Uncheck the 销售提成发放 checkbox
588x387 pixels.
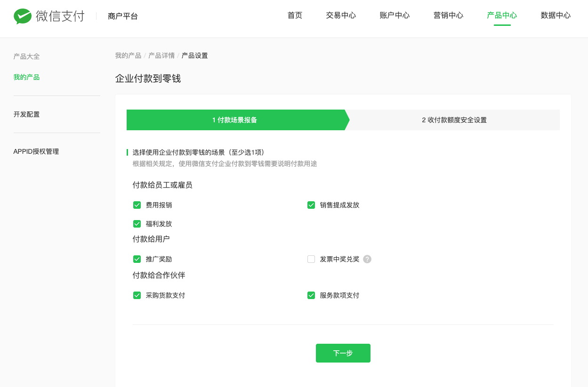(x=311, y=205)
